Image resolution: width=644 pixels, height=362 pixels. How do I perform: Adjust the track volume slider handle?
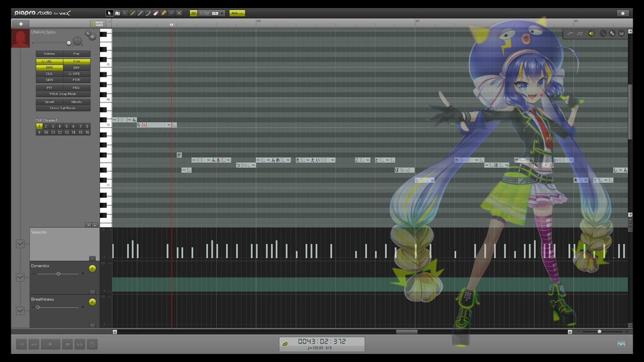pos(68,43)
